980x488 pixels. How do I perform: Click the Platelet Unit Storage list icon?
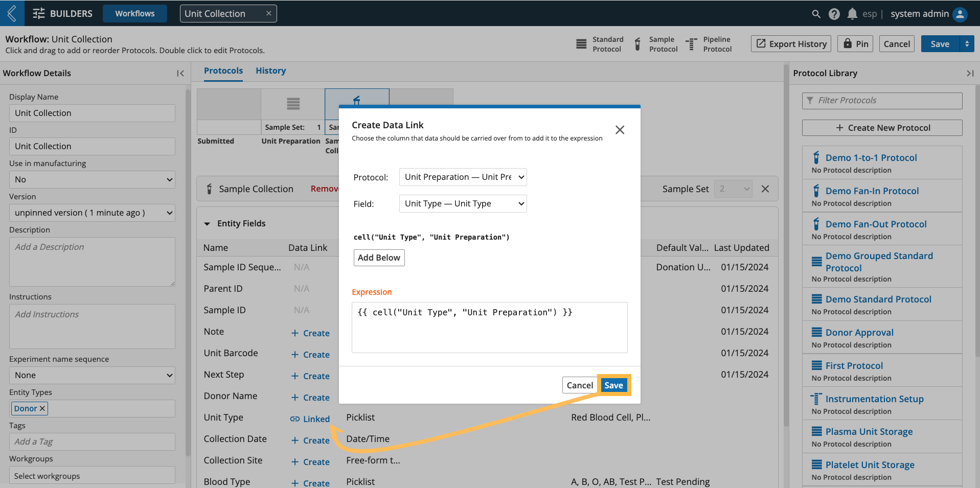click(816, 464)
